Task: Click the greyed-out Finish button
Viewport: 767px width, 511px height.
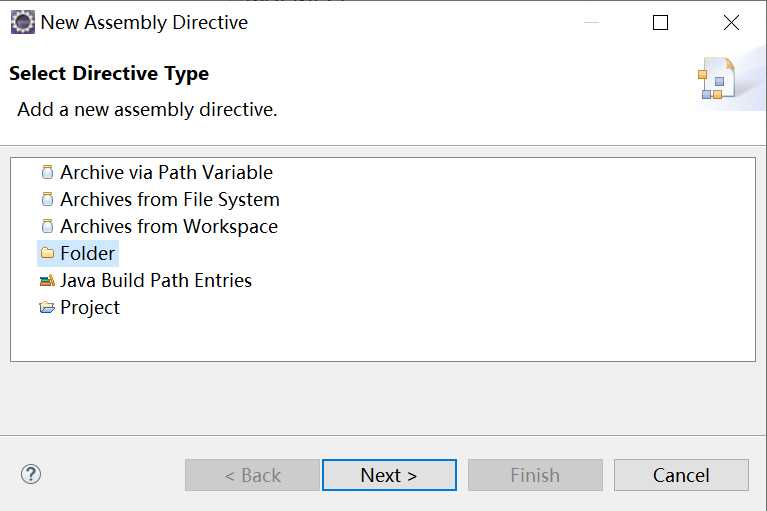Action: (535, 475)
